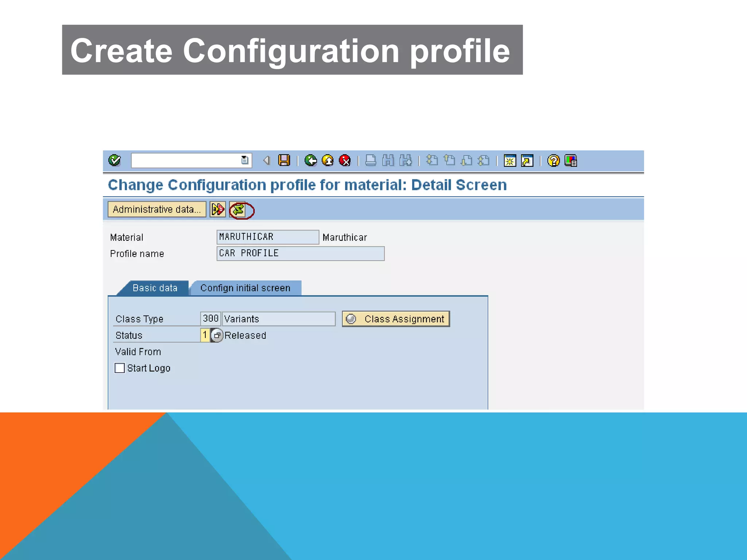This screenshot has height=560, width=747.
Task: Cancel with the red X icon
Action: 345,160
